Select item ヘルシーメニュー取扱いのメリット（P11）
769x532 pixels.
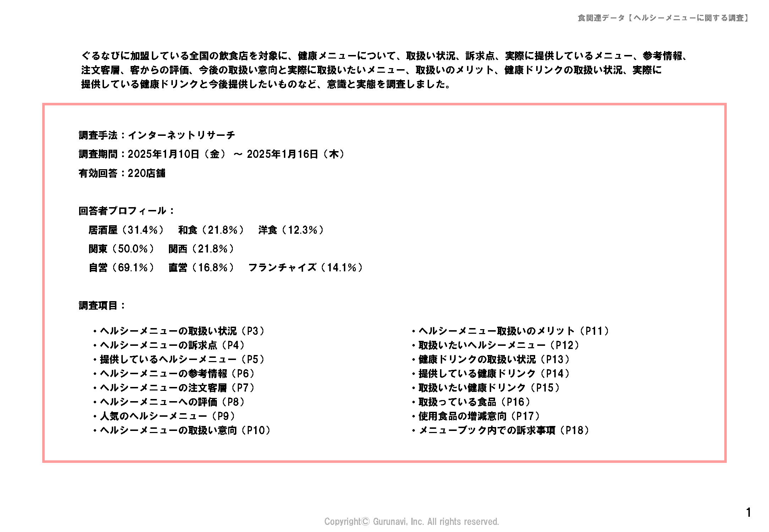[x=511, y=331]
